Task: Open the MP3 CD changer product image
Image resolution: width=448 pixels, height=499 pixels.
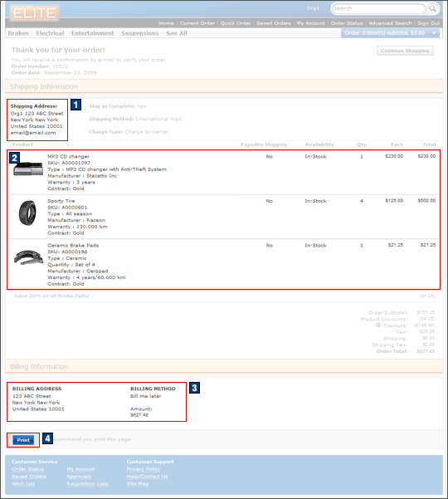Action: [28, 169]
